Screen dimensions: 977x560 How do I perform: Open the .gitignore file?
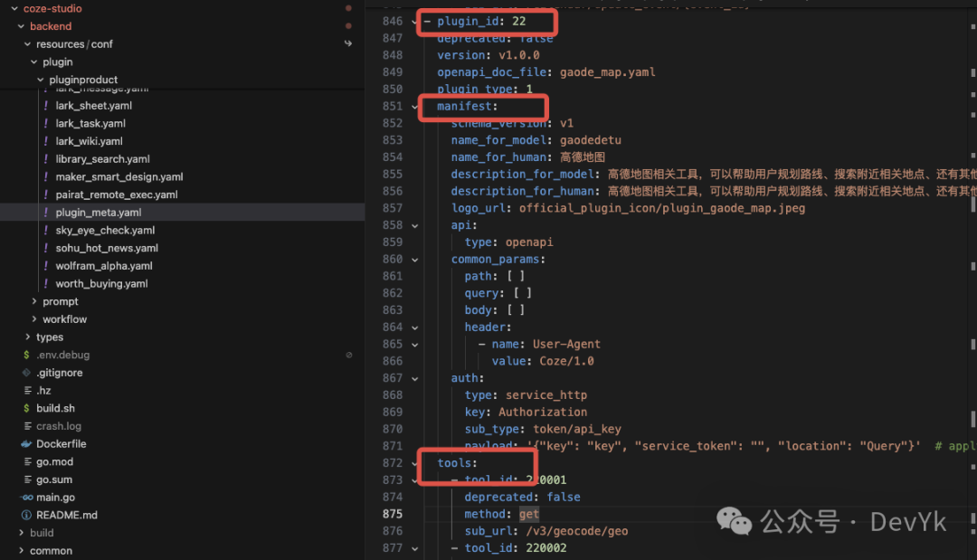click(x=59, y=373)
